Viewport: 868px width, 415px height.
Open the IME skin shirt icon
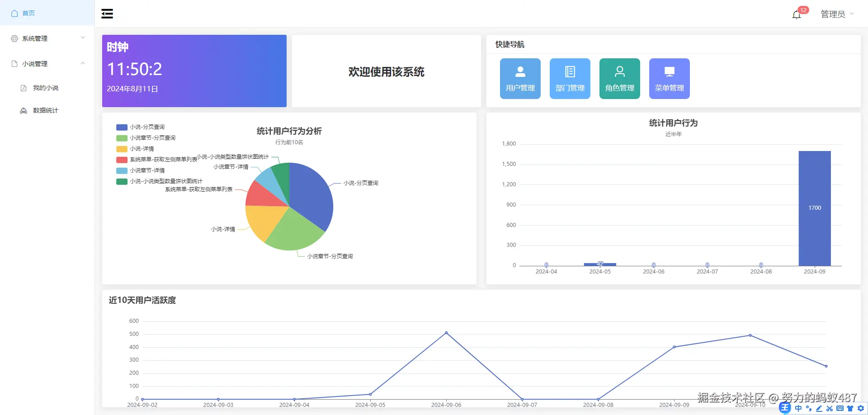point(850,408)
